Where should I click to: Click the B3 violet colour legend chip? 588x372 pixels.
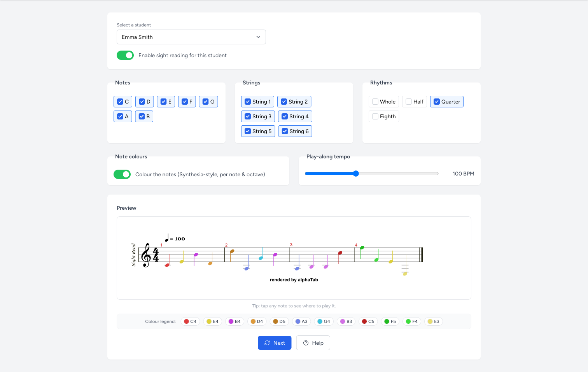click(346, 321)
